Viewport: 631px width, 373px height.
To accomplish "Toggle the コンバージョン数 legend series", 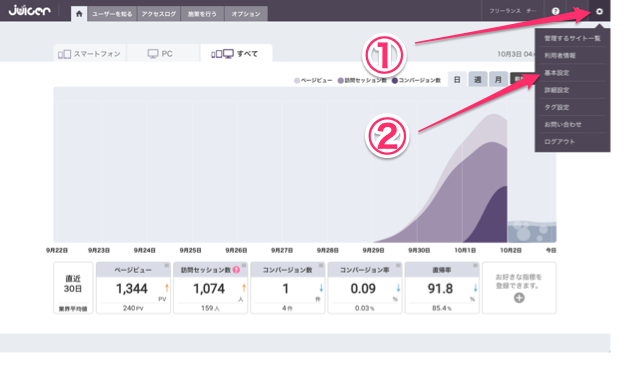I will [x=417, y=80].
